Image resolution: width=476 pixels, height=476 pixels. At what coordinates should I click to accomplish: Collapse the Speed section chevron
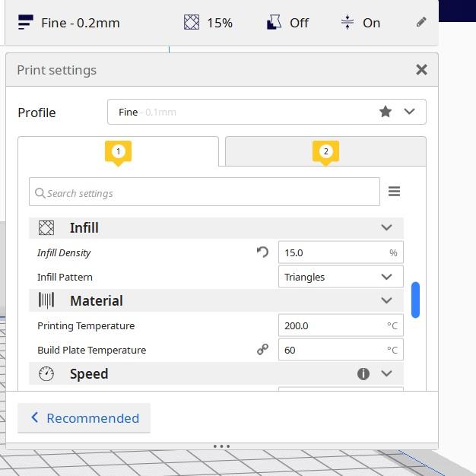(386, 373)
